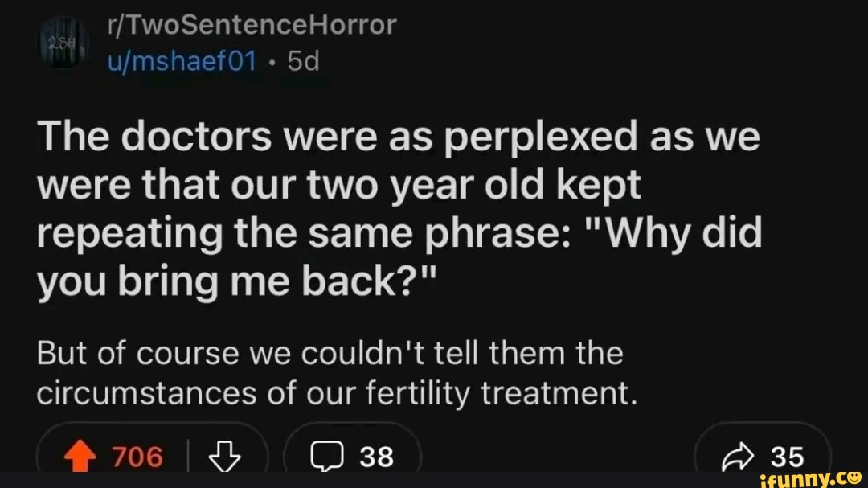Open comments via the speech bubble icon
Screen dimensions: 868x488
329,456
